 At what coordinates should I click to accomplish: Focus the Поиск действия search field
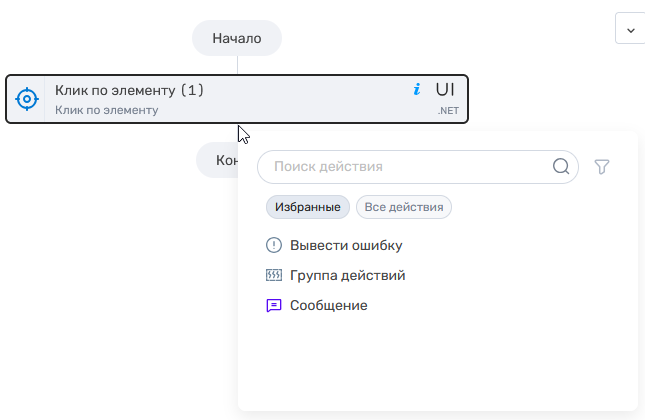point(405,167)
